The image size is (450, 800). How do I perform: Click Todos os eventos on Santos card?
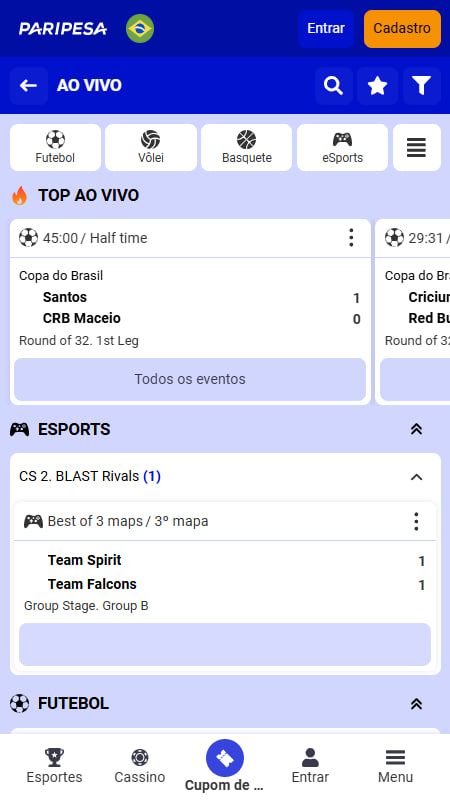coord(190,379)
